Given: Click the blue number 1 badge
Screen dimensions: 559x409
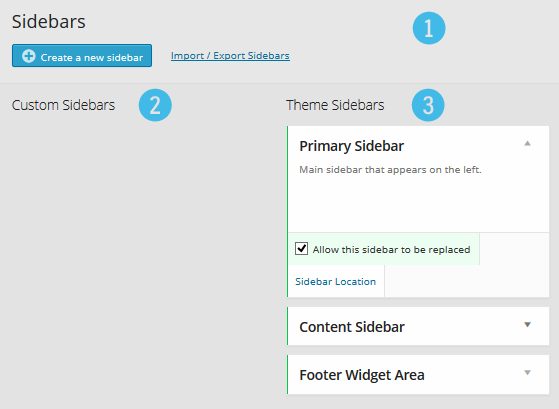Looking at the screenshot, I should click(x=429, y=28).
